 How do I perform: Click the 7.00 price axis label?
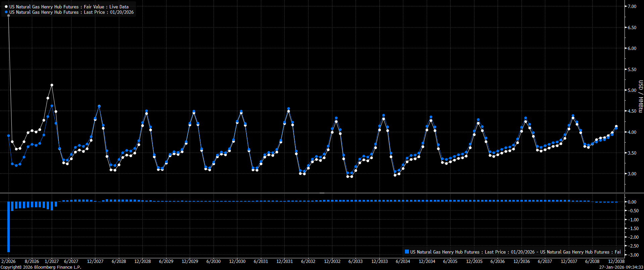[632, 7]
